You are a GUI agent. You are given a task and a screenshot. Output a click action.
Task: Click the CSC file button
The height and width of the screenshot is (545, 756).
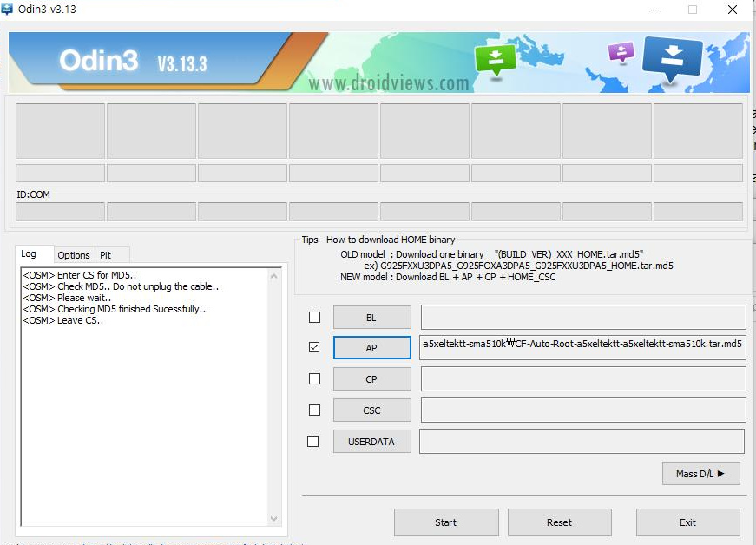[372, 410]
